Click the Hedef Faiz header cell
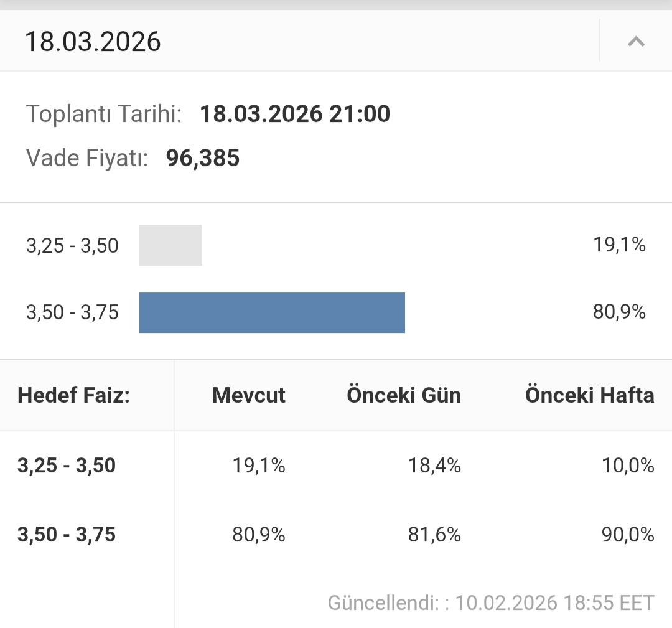Viewport: 672px width, 628px height. tap(73, 395)
